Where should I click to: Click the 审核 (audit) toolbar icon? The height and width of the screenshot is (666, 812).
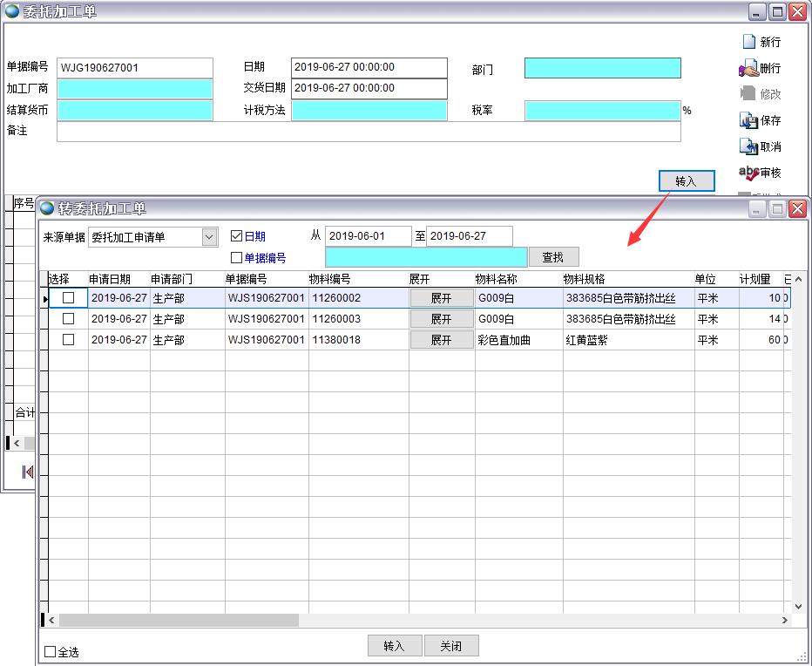click(x=748, y=173)
